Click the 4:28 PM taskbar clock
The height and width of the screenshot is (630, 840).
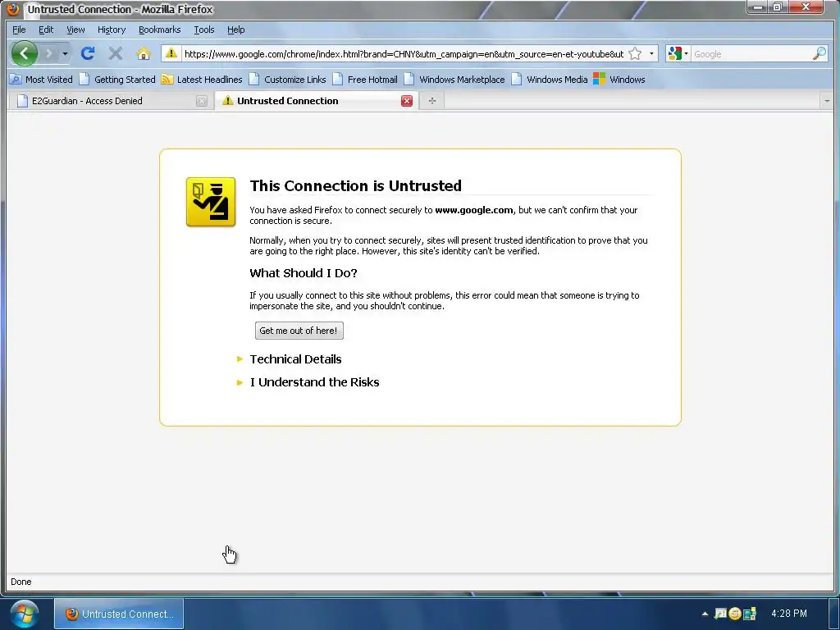coord(788,614)
